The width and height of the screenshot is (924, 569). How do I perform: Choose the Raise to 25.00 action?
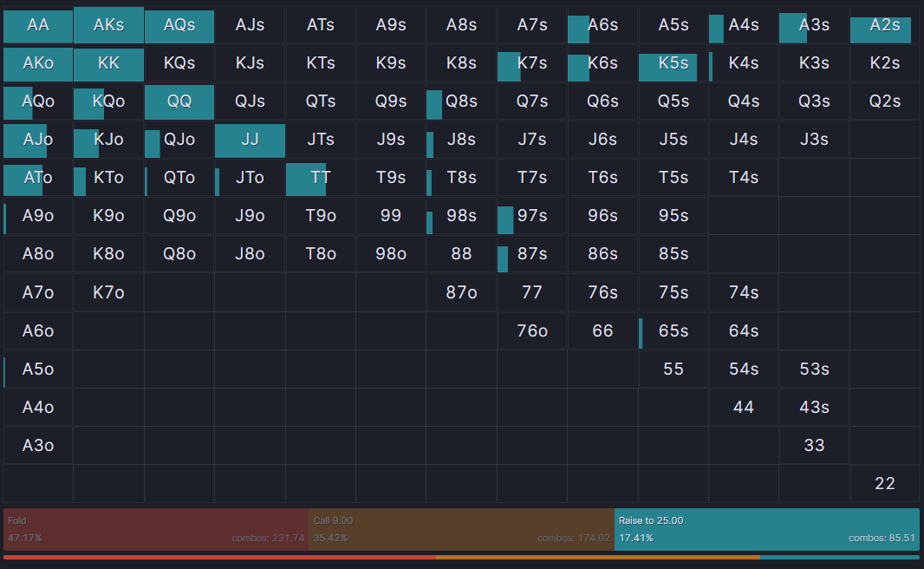pos(767,529)
